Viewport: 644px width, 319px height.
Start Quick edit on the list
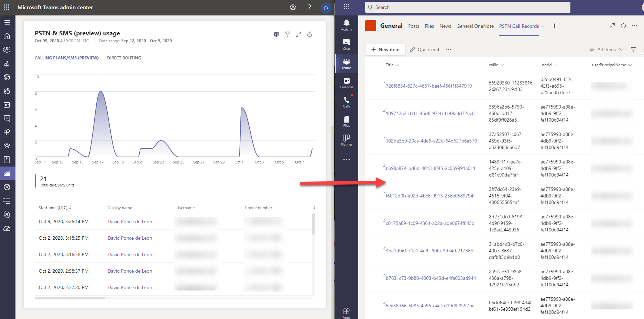point(425,49)
